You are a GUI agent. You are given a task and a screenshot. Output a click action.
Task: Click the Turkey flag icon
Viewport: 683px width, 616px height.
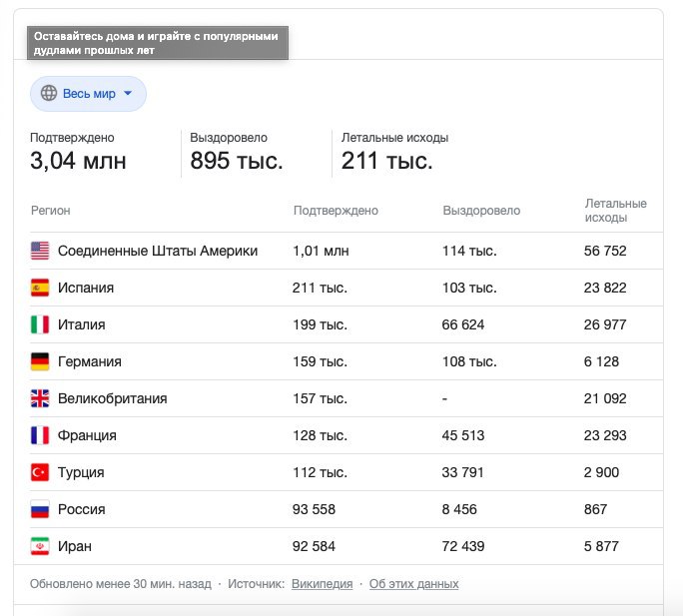[40, 472]
